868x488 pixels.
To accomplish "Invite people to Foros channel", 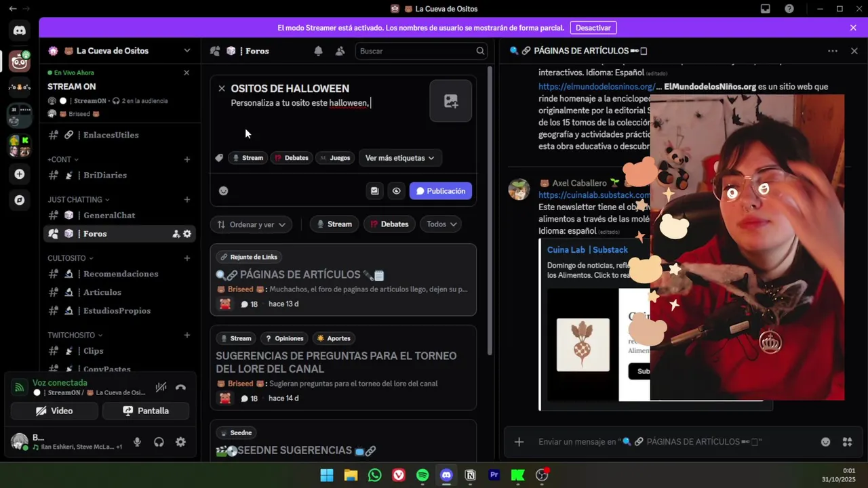I will [176, 234].
